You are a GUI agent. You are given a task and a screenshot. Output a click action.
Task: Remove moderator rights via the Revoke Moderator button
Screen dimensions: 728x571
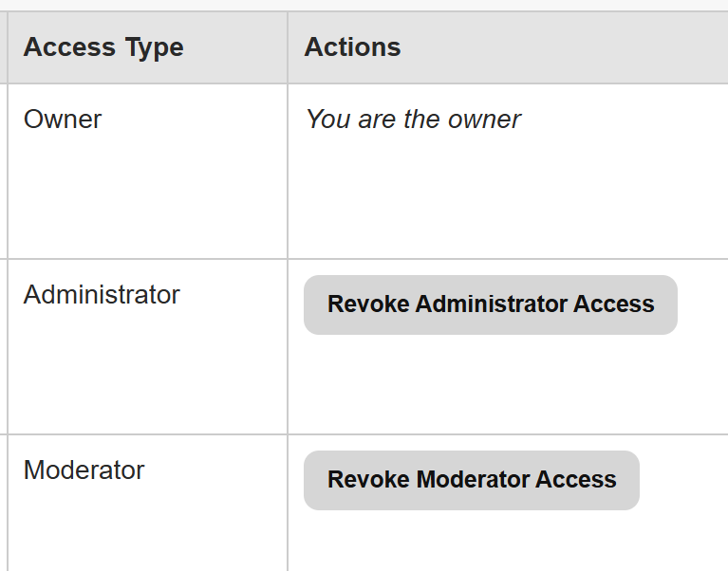(x=471, y=480)
